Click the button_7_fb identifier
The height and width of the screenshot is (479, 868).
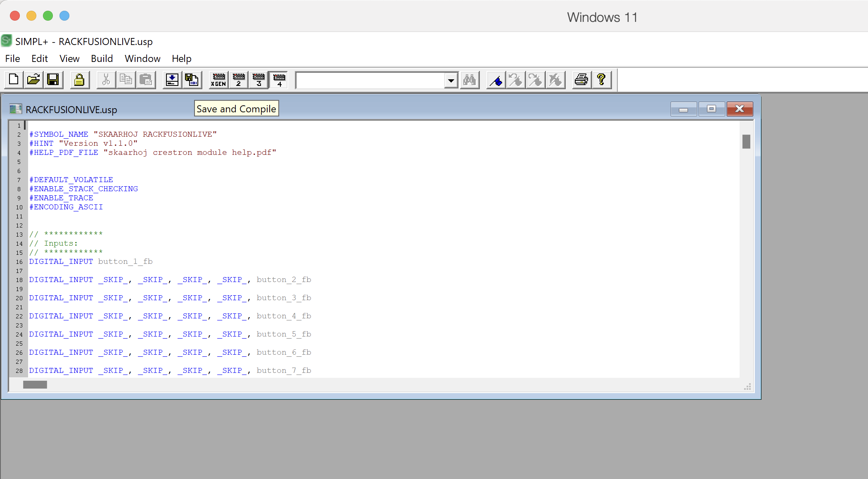(284, 370)
